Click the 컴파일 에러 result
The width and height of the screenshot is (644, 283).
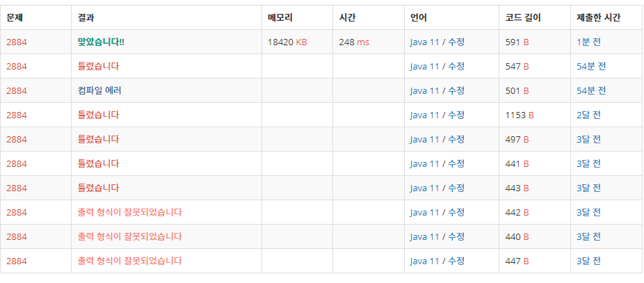99,91
